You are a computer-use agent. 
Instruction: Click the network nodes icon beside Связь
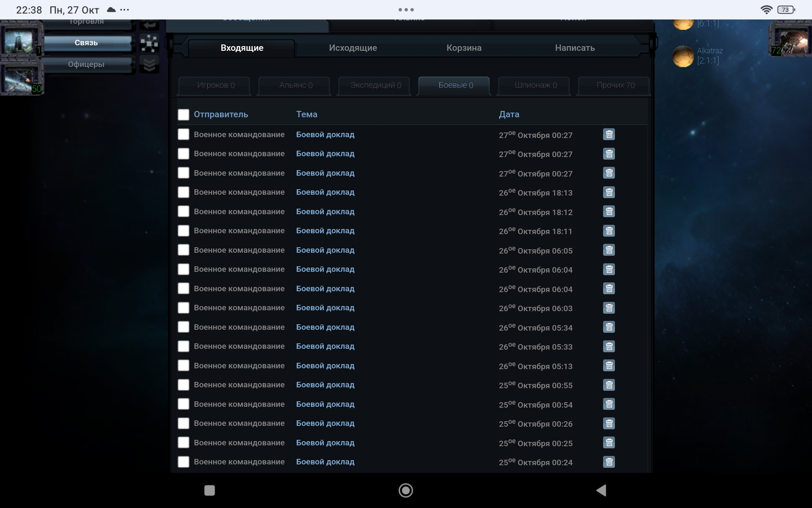point(149,43)
